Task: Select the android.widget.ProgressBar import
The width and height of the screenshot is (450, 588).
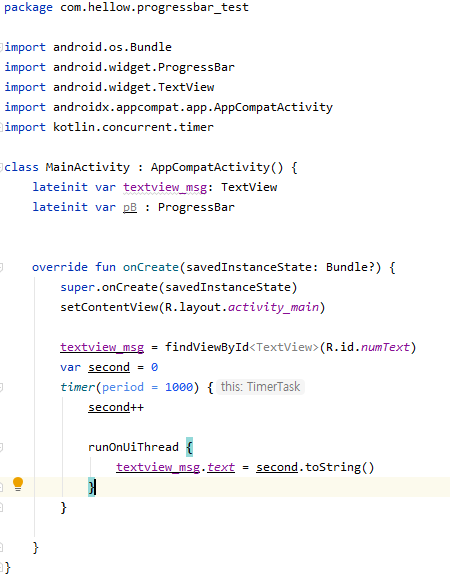Action: (144, 68)
